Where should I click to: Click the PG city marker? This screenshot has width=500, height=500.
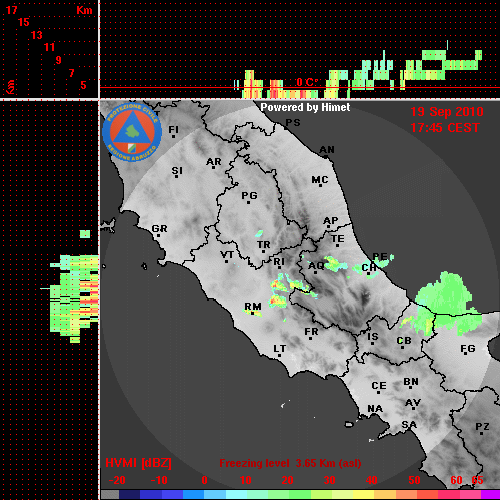click(x=248, y=202)
